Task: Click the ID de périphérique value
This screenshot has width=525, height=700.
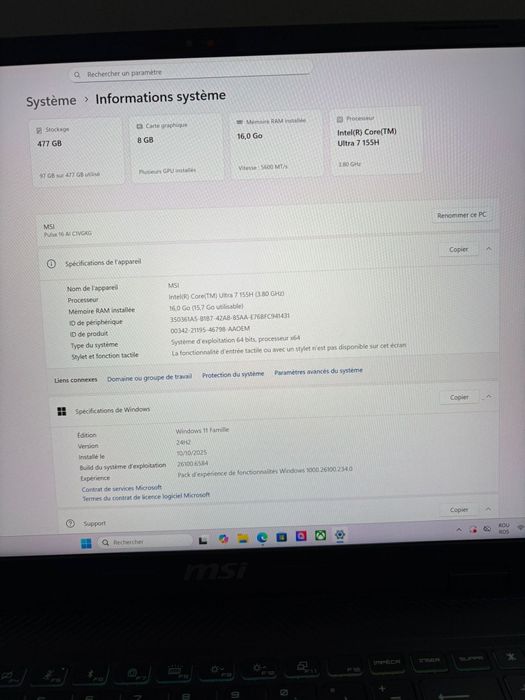Action: point(229,317)
